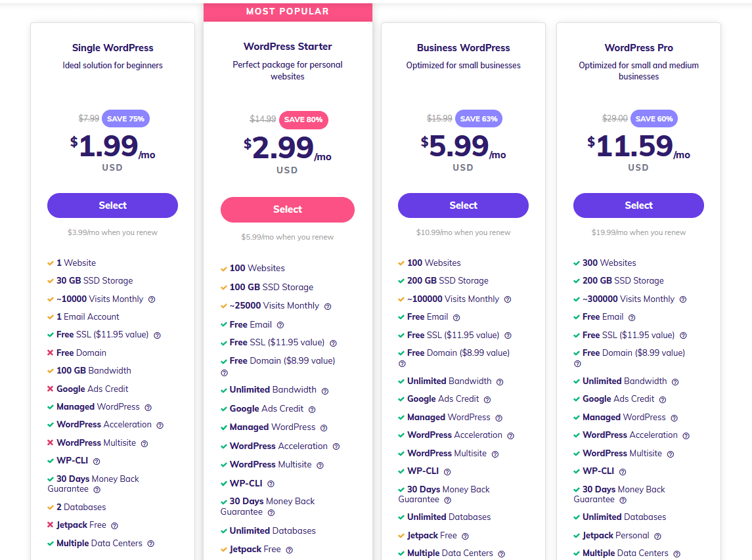The image size is (752, 560).
Task: Click the SAVE 80% badge
Action: [x=303, y=119]
